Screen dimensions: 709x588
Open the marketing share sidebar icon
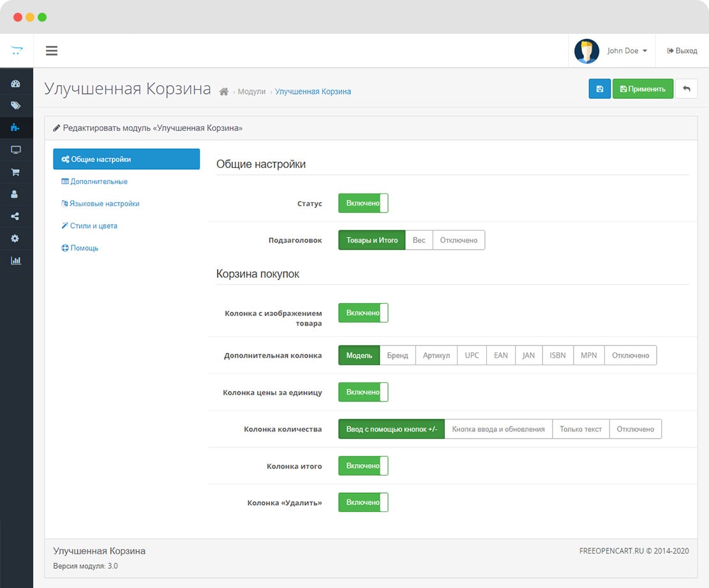click(x=15, y=216)
